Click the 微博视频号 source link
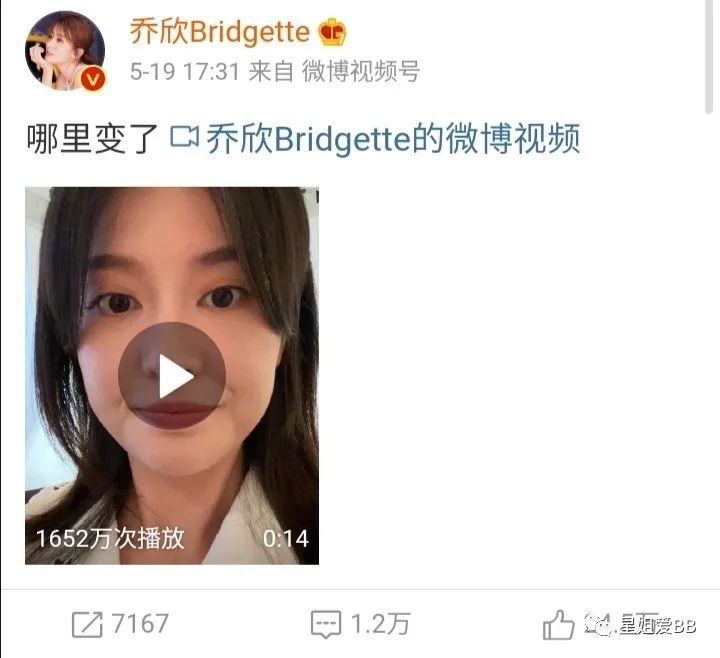 (361, 72)
